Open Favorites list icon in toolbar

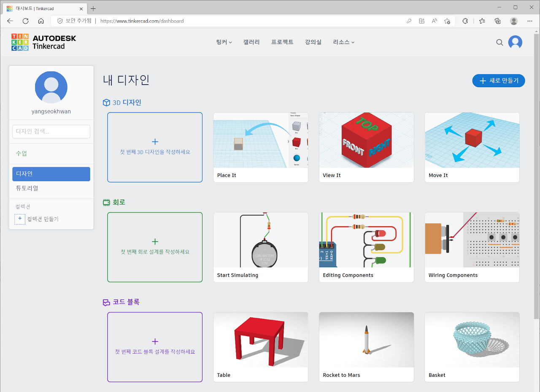(482, 21)
